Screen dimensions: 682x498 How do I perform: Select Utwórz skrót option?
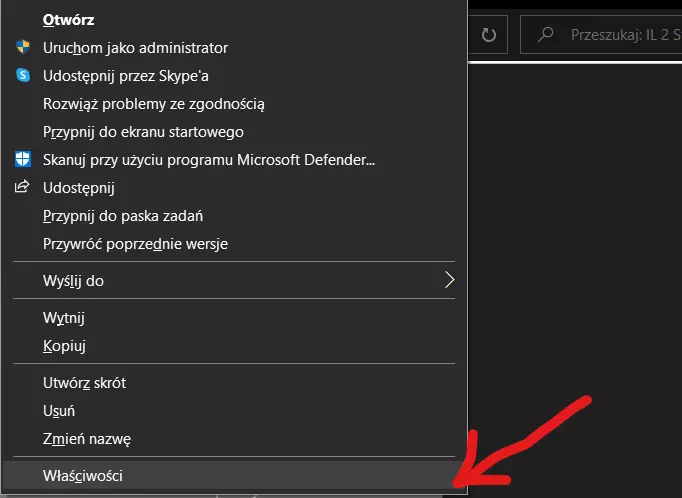84,382
